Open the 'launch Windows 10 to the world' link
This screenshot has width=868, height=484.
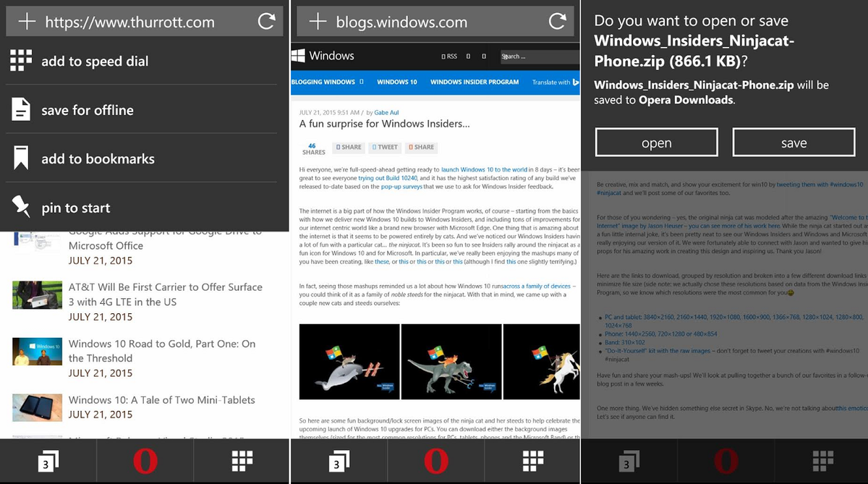tap(485, 169)
